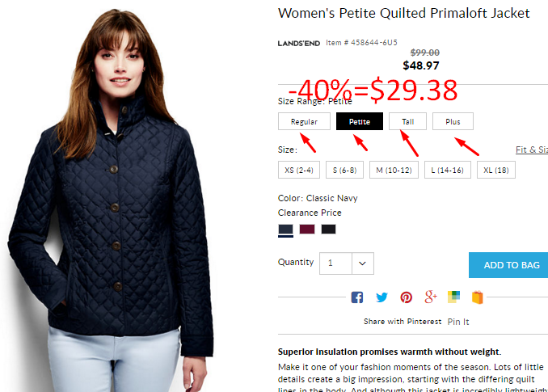Click the Lands' End brand logo
This screenshot has height=392, width=548.
click(299, 44)
